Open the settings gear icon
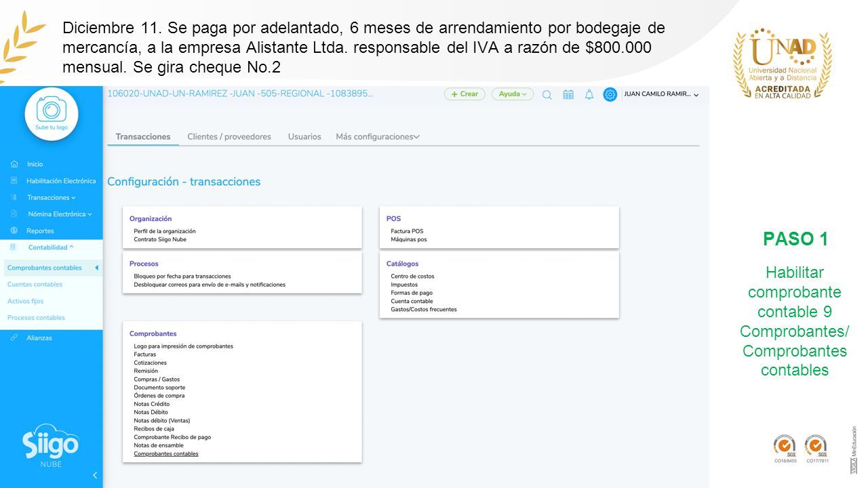 point(610,95)
